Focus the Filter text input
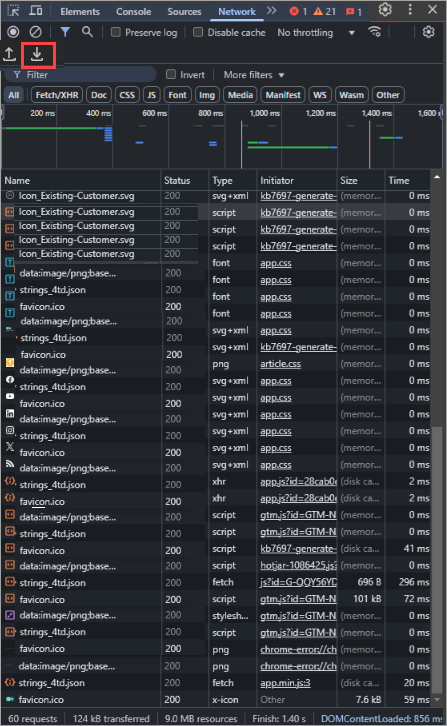 click(81, 75)
